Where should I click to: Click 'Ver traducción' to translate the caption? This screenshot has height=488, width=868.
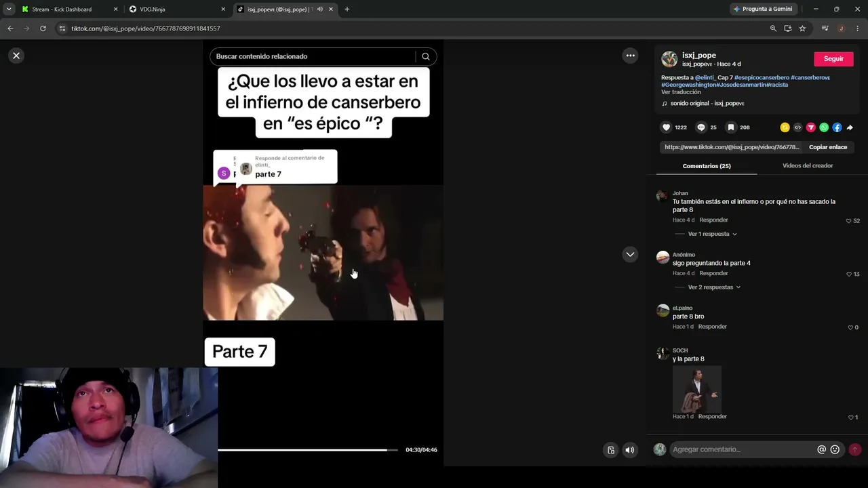[x=681, y=92]
